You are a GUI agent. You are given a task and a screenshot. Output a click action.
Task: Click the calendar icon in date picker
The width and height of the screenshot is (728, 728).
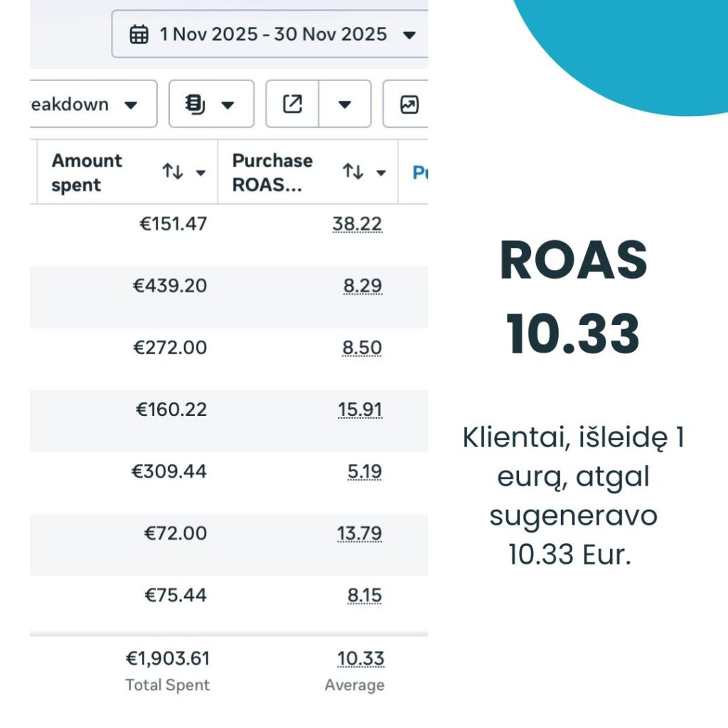coord(139,34)
